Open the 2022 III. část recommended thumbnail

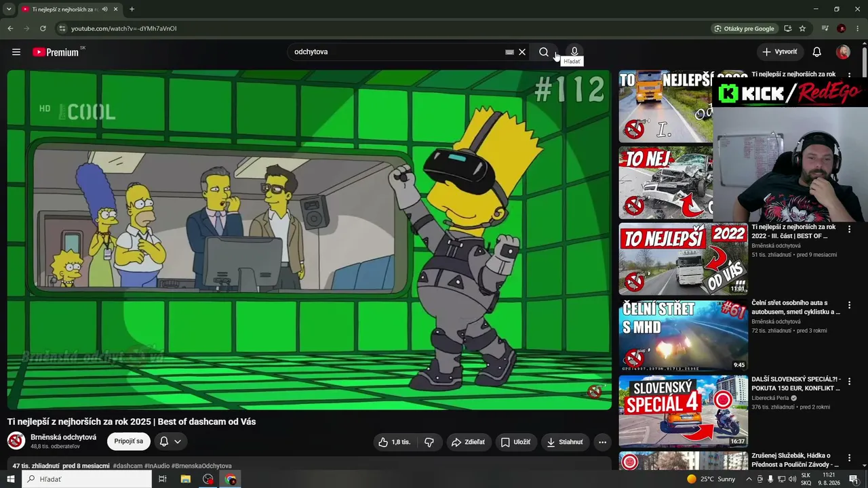pyautogui.click(x=683, y=258)
